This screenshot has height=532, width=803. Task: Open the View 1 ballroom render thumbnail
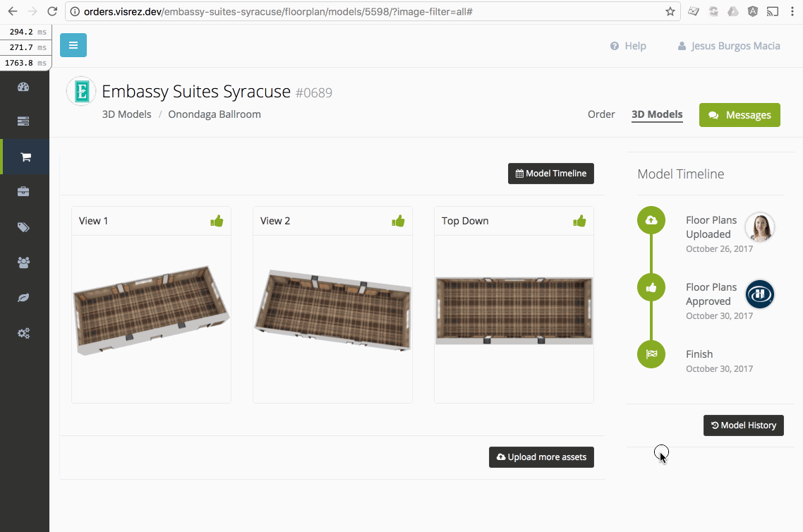(x=151, y=310)
